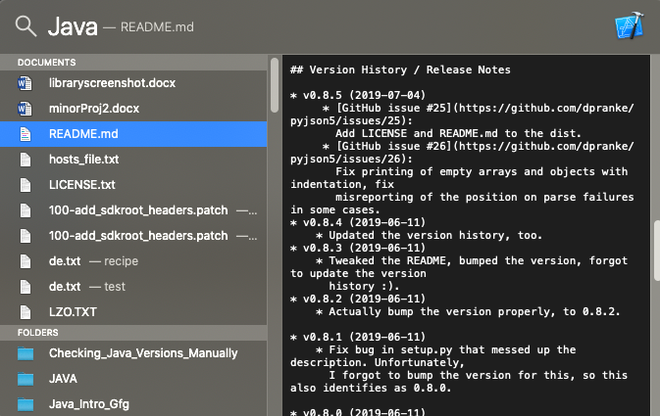Click the 'Updated the version history, too.' line
This screenshot has height=416, width=660.
pos(429,235)
